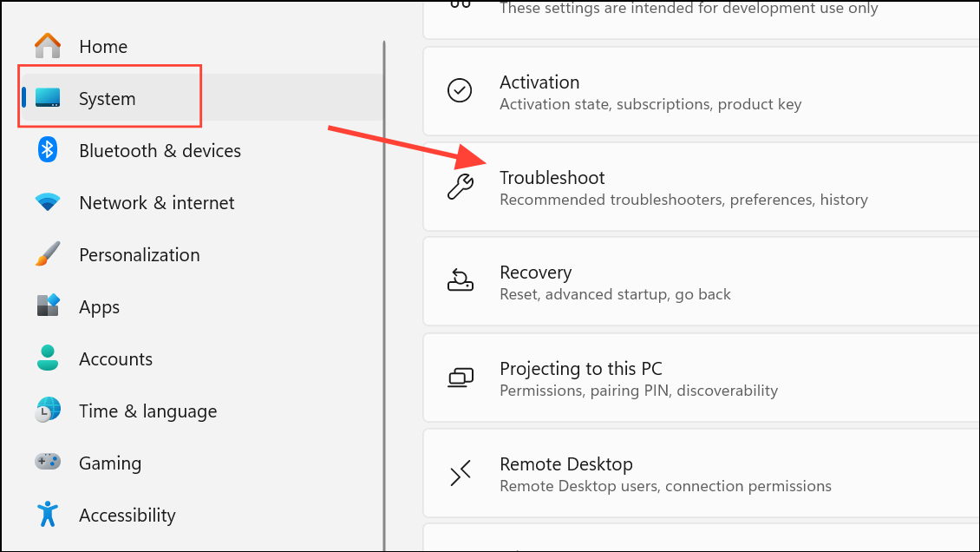Click the Troubleshoot wrench icon

(x=460, y=187)
